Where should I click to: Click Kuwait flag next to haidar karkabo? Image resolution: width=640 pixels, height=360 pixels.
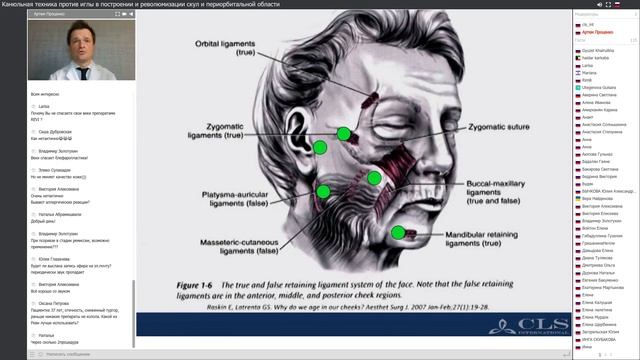(578, 58)
